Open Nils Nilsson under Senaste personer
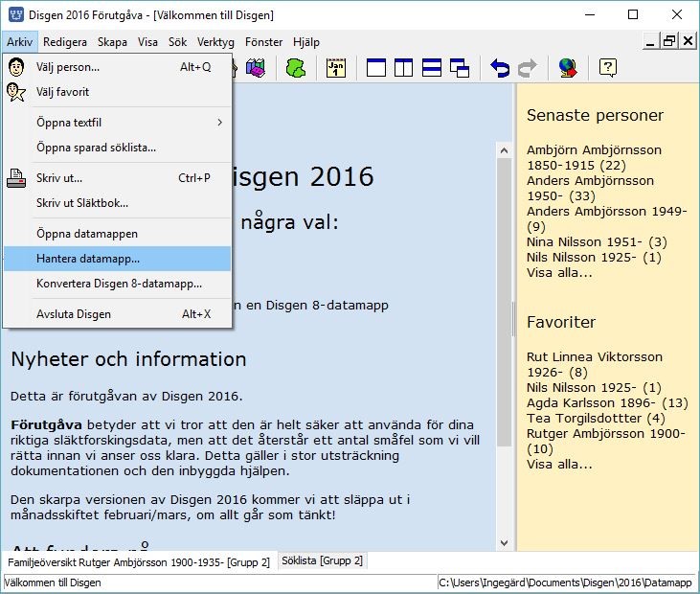Viewport: 700px width, 594px height. coord(594,258)
